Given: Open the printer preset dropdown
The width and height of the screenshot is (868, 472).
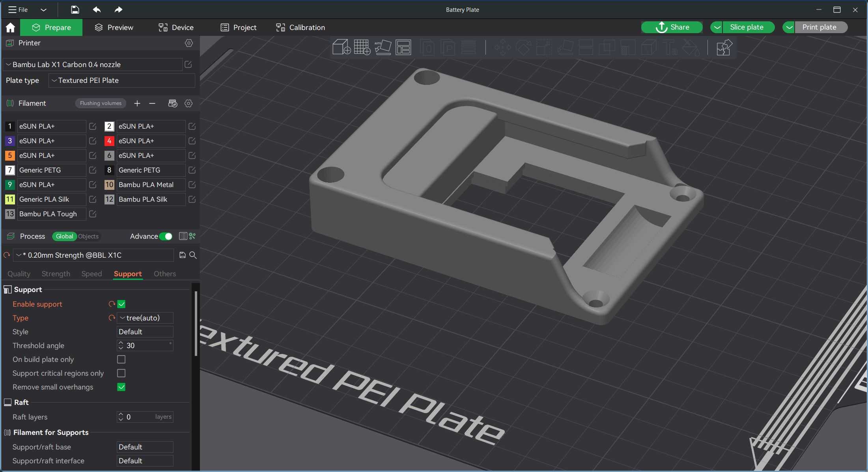Looking at the screenshot, I should (x=93, y=64).
